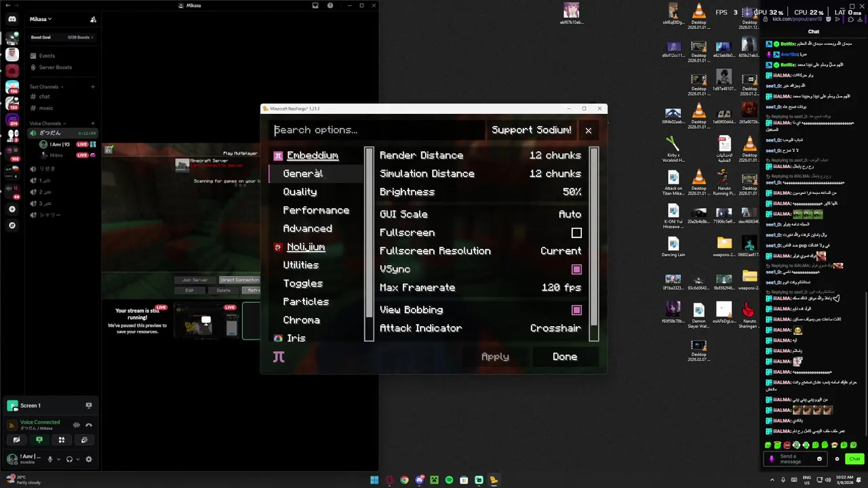868x488 pixels.
Task: Toggle the VSync checkbox
Action: click(576, 269)
